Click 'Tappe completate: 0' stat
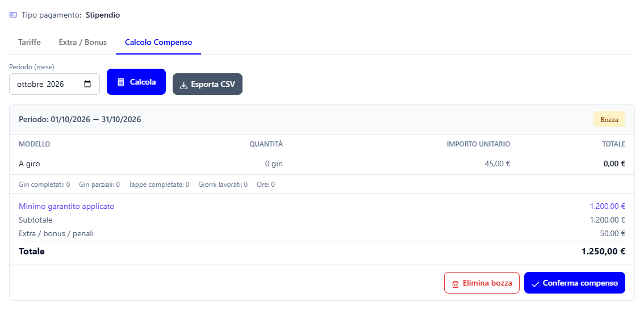The image size is (644, 310). 159,185
